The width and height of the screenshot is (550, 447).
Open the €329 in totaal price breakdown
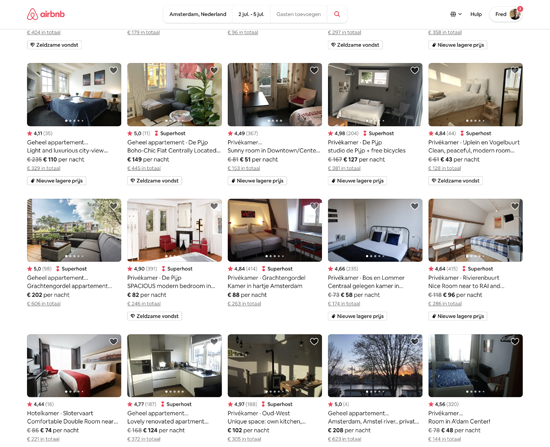point(43,168)
